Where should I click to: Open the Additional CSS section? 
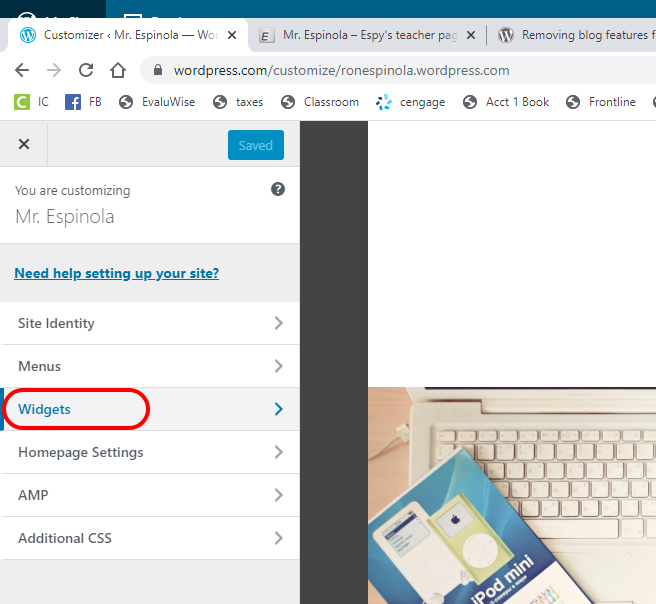click(149, 538)
